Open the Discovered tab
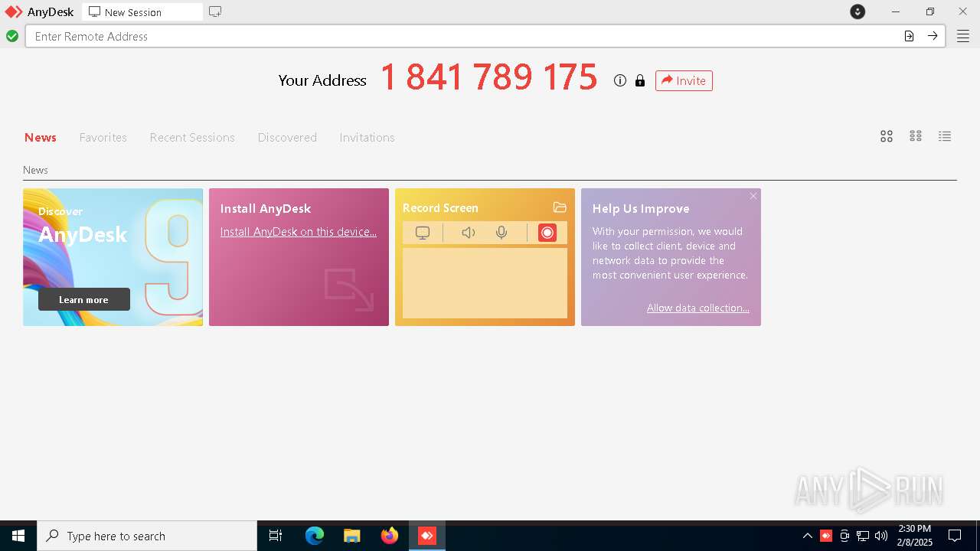Image resolution: width=980 pixels, height=551 pixels. (287, 138)
